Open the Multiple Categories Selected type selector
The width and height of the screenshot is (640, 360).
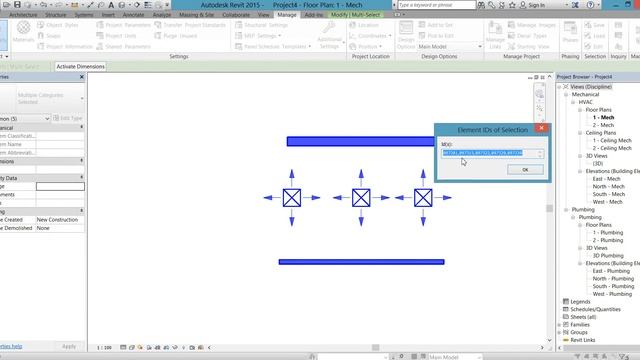click(x=42, y=98)
